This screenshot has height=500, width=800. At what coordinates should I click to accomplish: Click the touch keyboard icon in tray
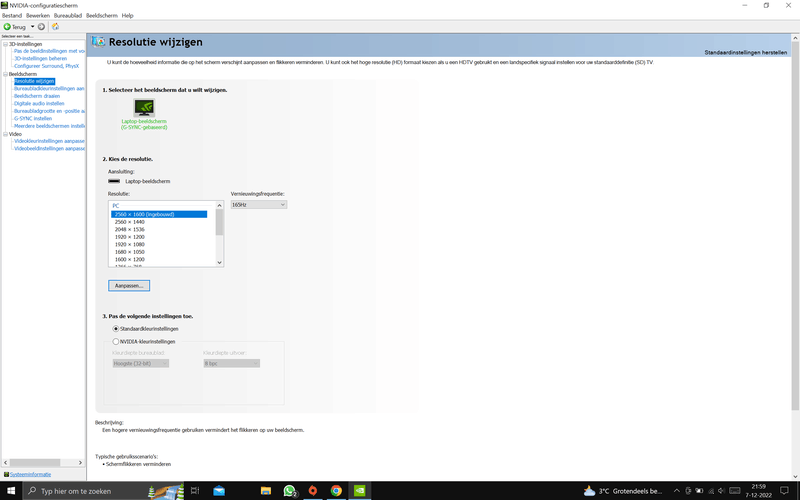point(735,491)
